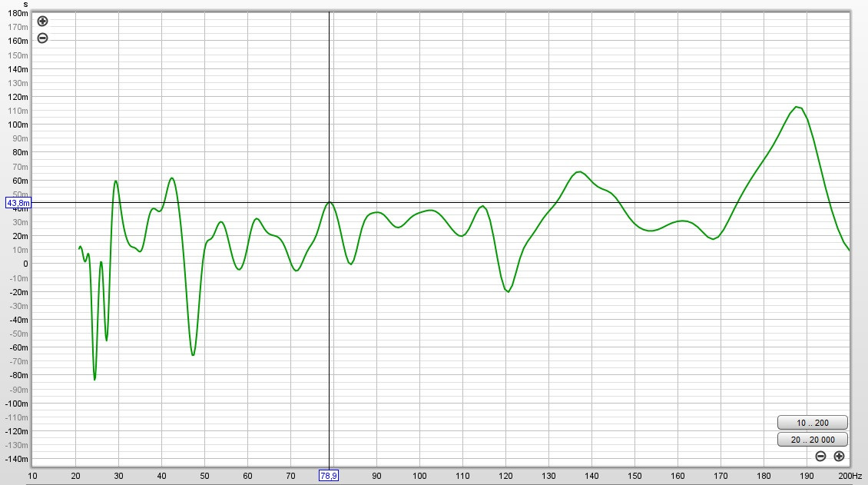Click the curve dip at 120 Hz
The width and height of the screenshot is (868, 485).
[x=508, y=292]
